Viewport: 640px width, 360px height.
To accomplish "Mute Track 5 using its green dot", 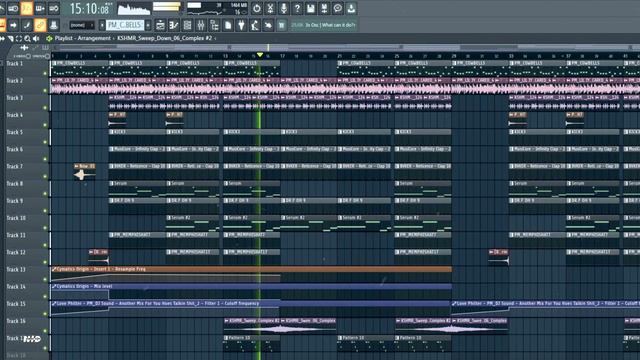I will click(x=45, y=142).
